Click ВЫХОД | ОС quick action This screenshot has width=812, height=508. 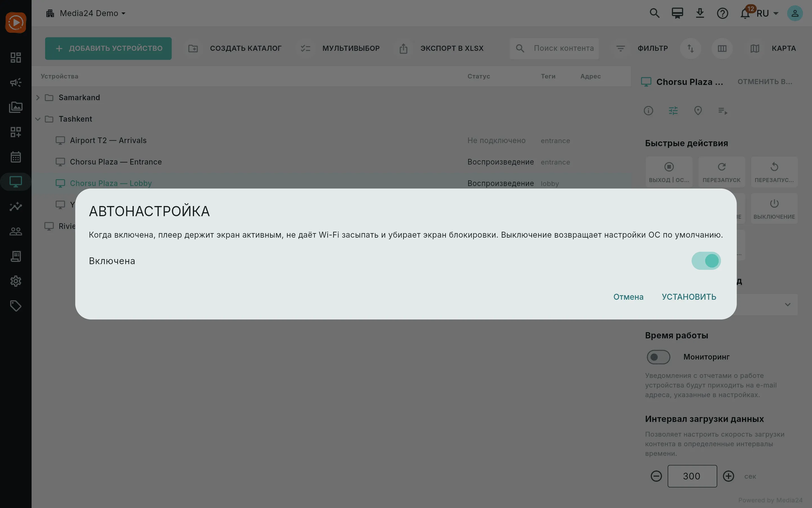(x=669, y=172)
